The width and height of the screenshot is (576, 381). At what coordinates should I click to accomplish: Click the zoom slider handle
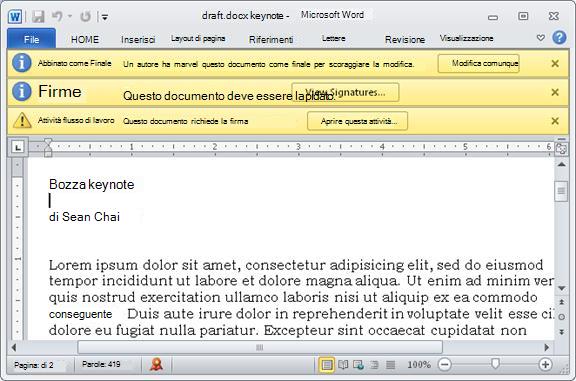point(495,364)
